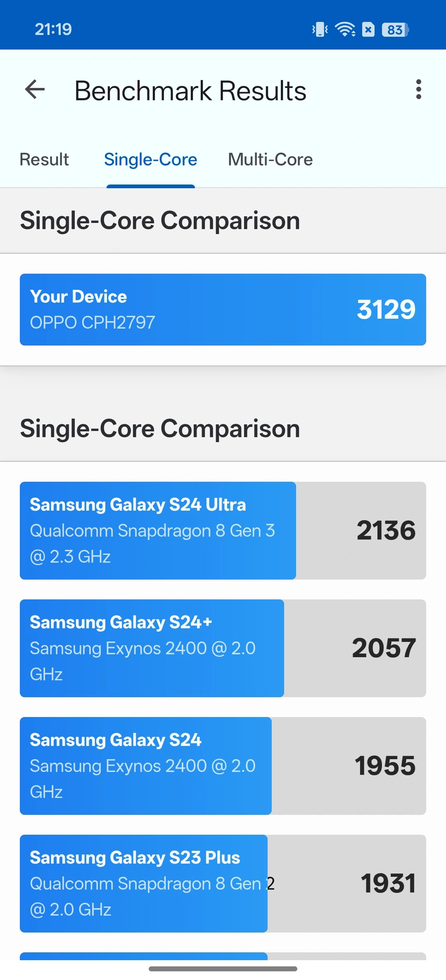Open the Multi-Core tab
The height and width of the screenshot is (980, 446).
pos(270,159)
